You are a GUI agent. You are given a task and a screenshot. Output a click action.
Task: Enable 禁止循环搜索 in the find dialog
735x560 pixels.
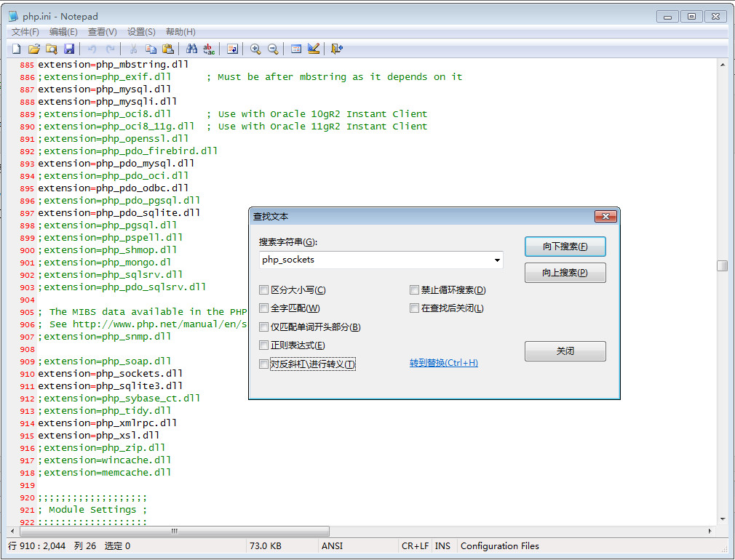pos(414,289)
